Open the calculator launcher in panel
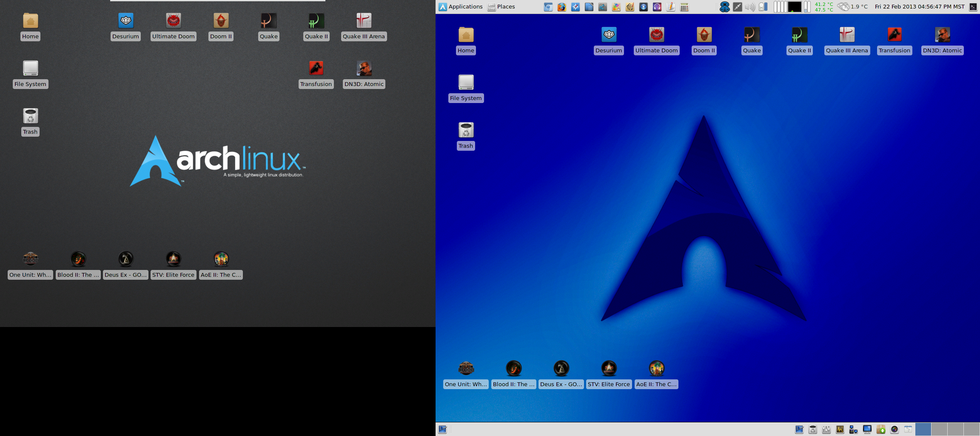980x436 pixels. point(684,7)
